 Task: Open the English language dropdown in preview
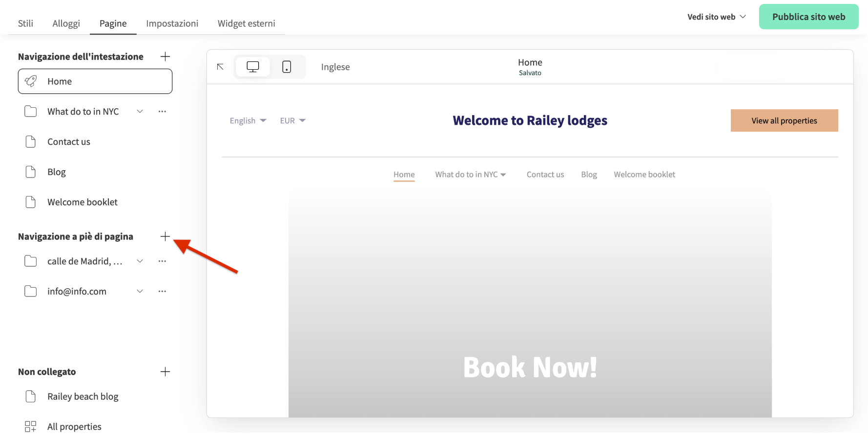(248, 121)
